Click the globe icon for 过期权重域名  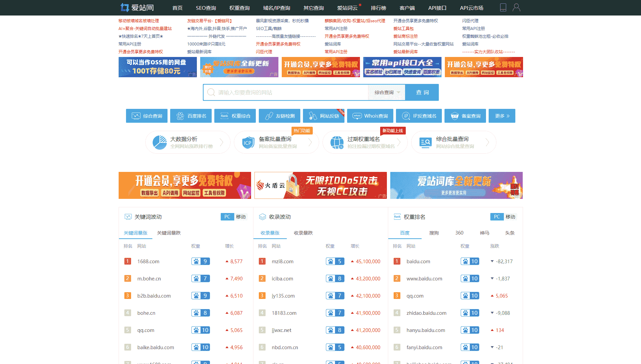pyautogui.click(x=337, y=143)
